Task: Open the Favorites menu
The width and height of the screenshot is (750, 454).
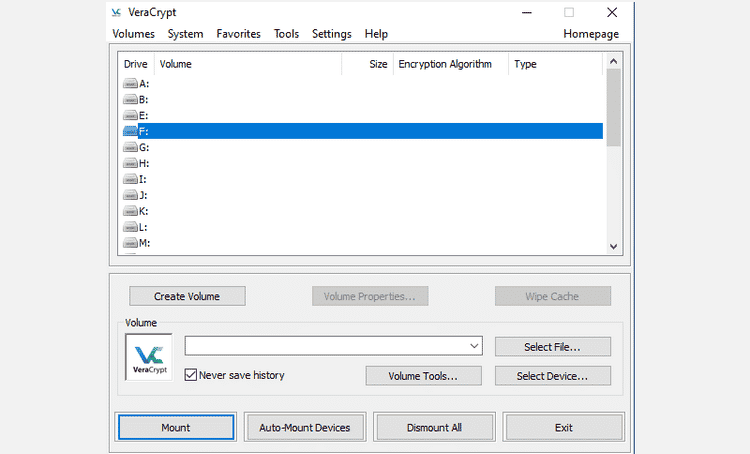Action: click(x=238, y=34)
